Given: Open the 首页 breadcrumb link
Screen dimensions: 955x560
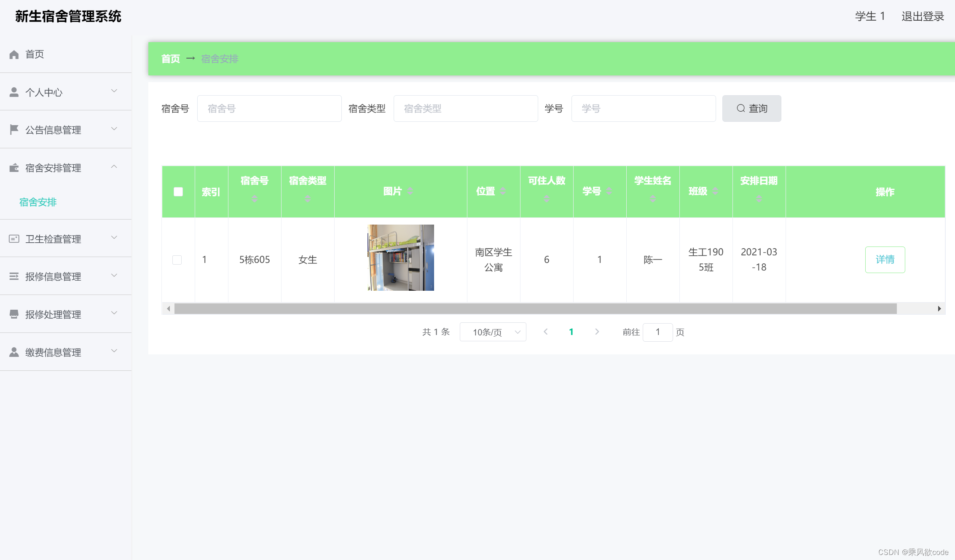Looking at the screenshot, I should pyautogui.click(x=171, y=59).
